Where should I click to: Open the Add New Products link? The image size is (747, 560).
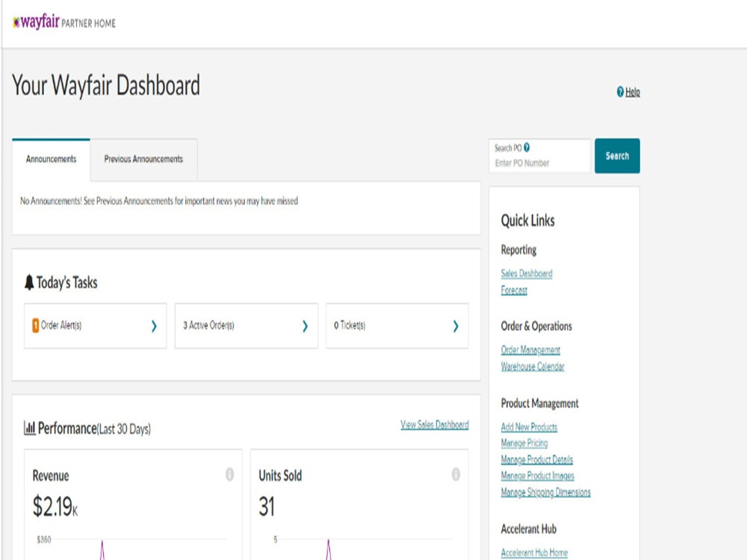tap(529, 427)
